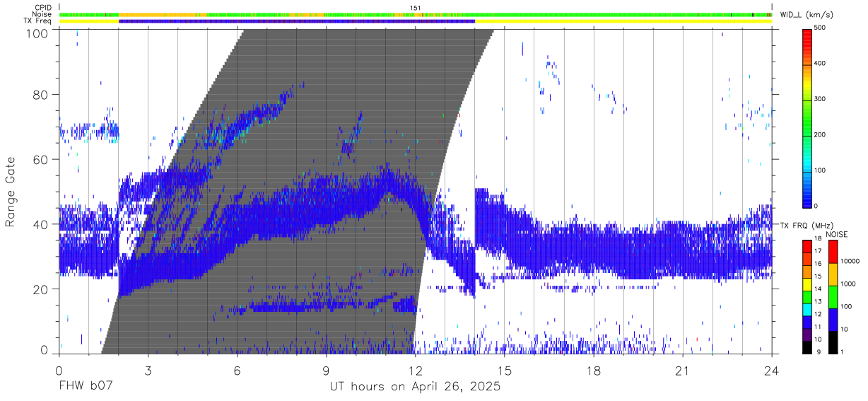This screenshot has height=401, width=868.
Task: Click the Noise row label
Action: [x=42, y=14]
